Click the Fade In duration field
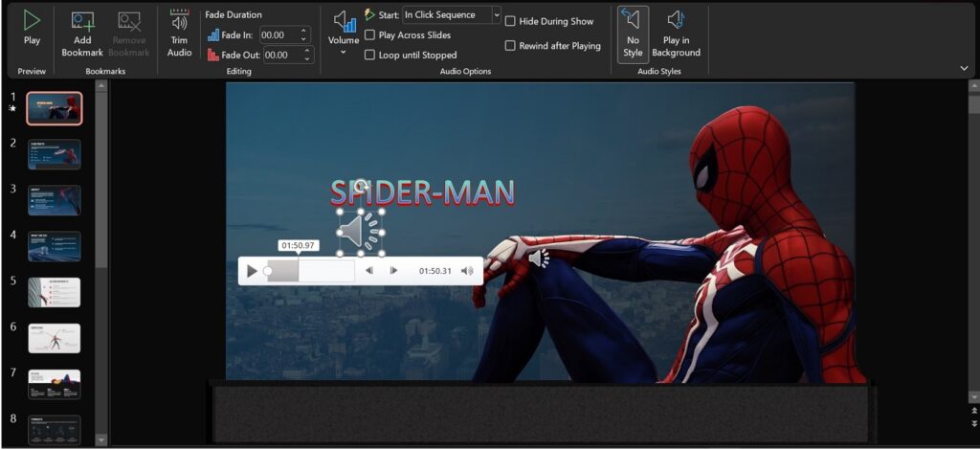The width and height of the screenshot is (980, 450). tap(279, 35)
